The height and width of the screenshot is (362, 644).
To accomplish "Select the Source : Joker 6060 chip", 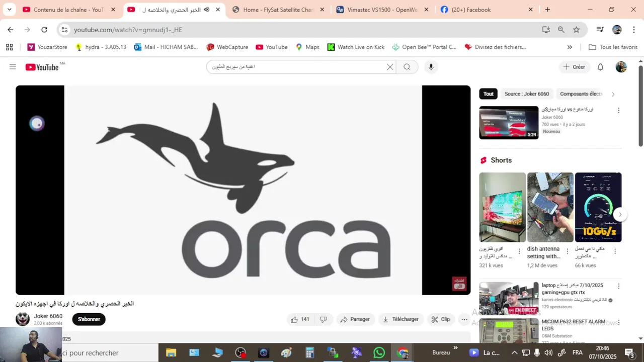I will tap(527, 94).
